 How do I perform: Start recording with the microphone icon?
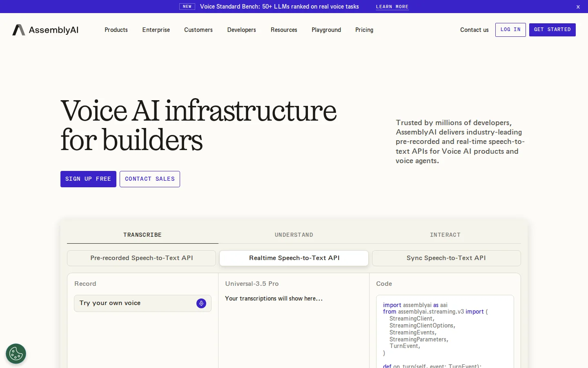click(201, 303)
